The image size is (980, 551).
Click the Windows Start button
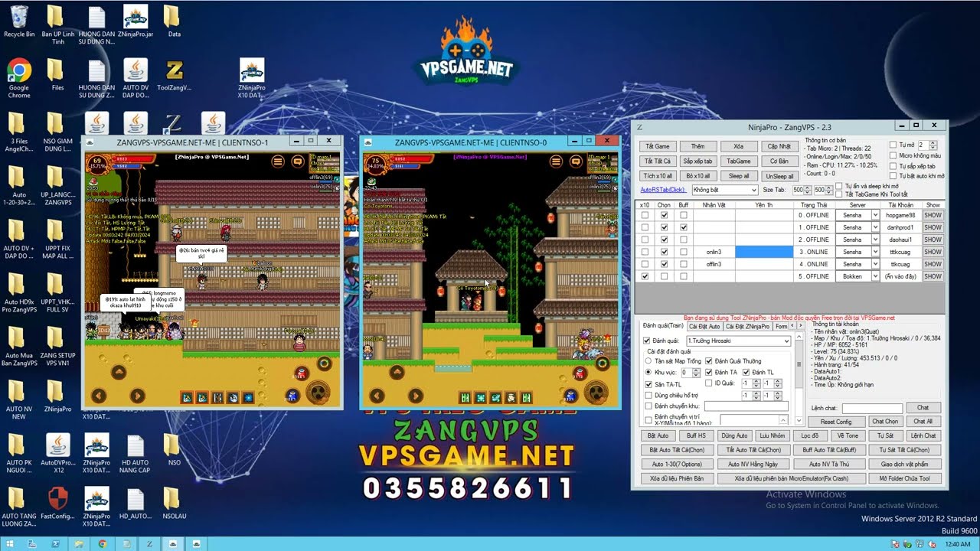[x=10, y=543]
